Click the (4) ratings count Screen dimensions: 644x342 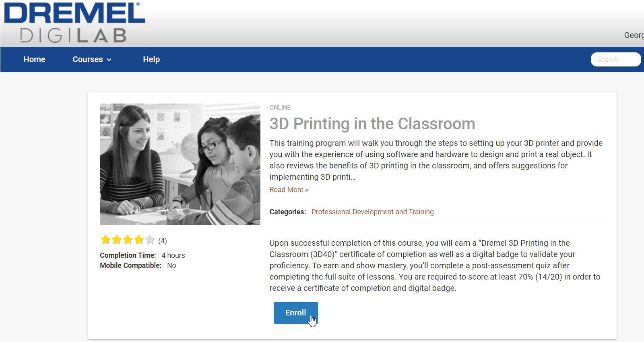(163, 241)
